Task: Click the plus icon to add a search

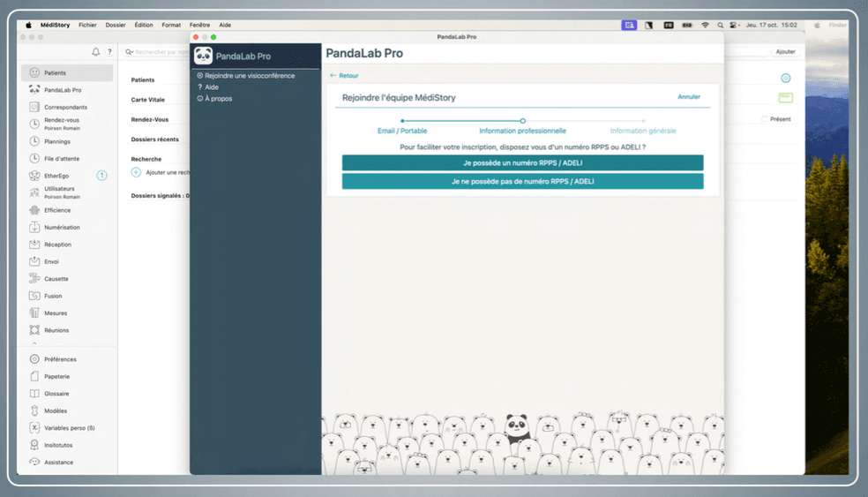Action: click(x=136, y=172)
